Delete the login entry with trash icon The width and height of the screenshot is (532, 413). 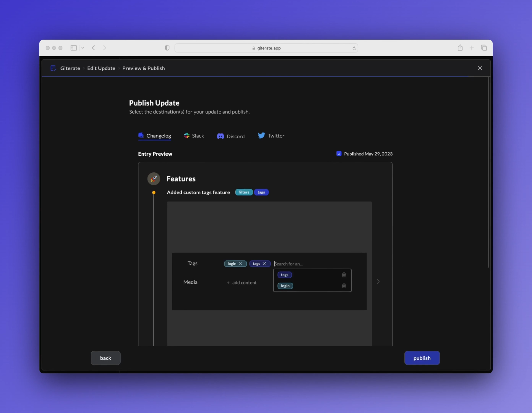click(344, 286)
